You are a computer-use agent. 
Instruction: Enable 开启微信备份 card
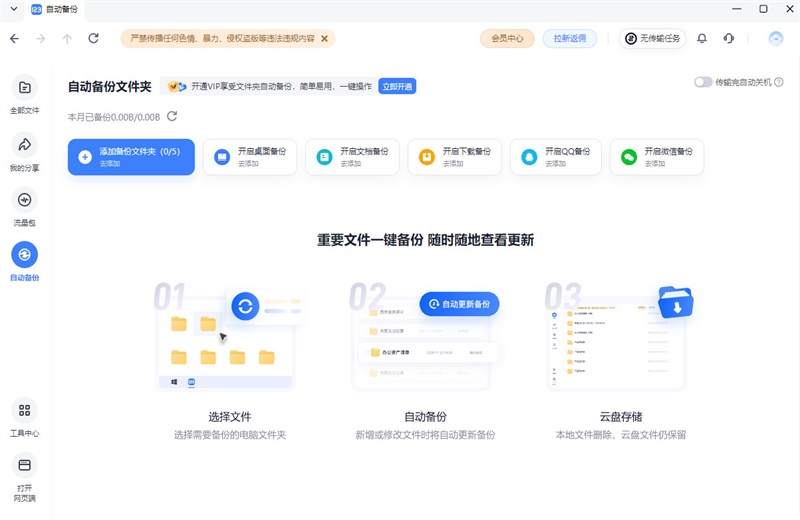coord(656,157)
